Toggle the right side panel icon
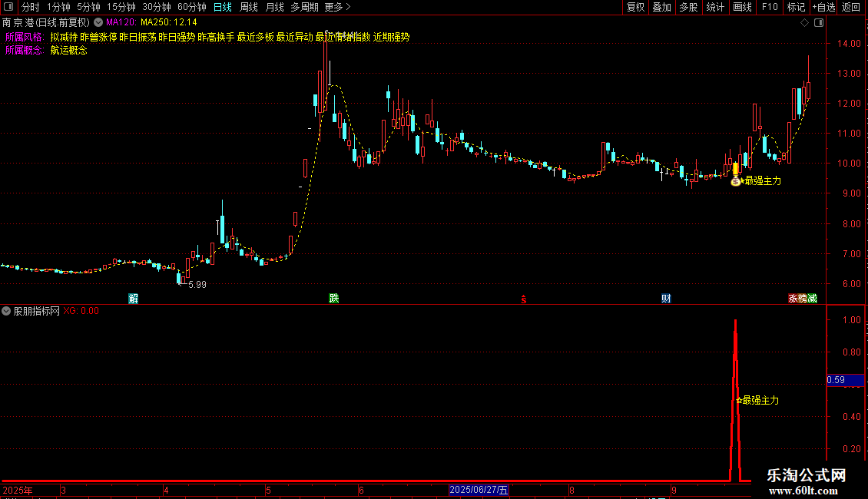 819,22
